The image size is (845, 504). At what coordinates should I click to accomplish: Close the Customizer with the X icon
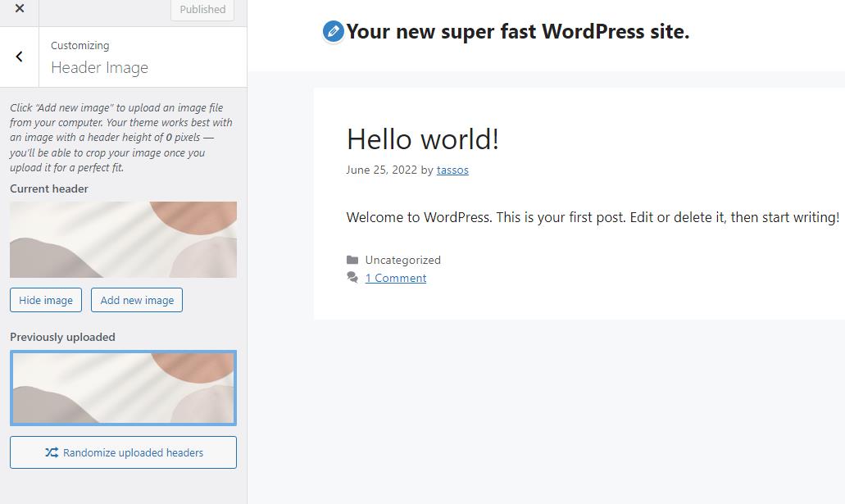[20, 8]
